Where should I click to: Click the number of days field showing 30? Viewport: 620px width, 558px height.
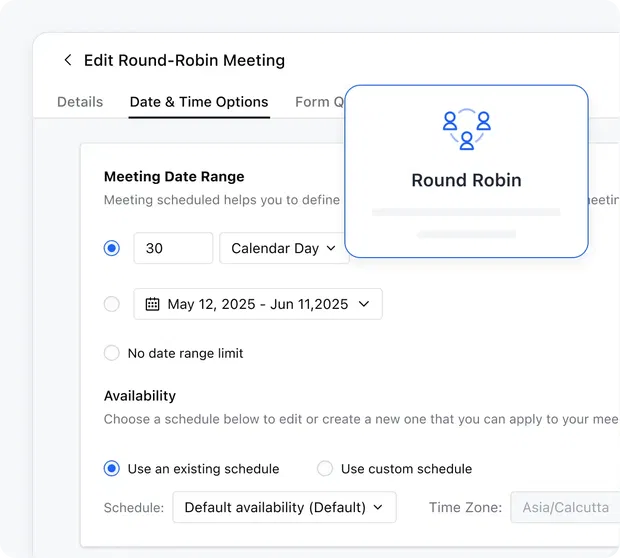click(x=173, y=248)
